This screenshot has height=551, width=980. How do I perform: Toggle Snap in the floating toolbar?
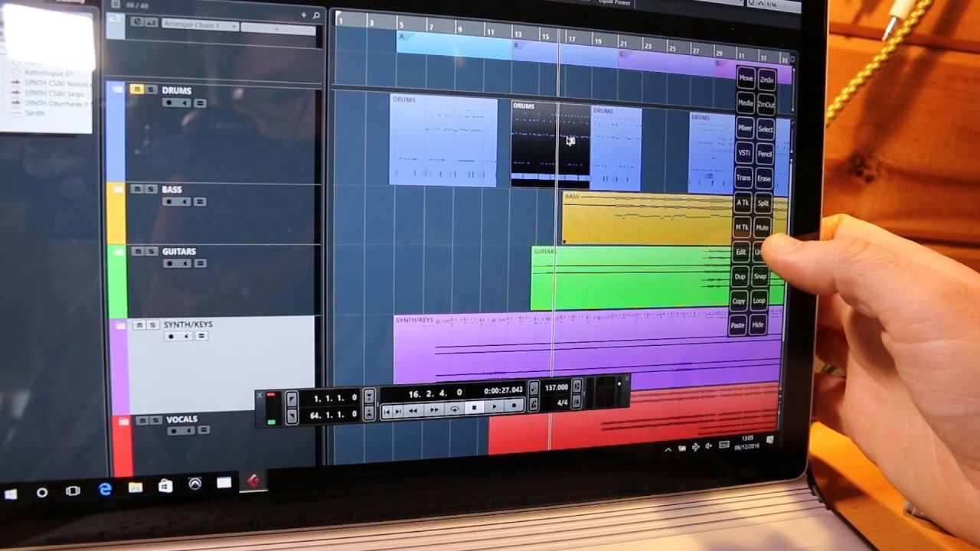pyautogui.click(x=760, y=276)
